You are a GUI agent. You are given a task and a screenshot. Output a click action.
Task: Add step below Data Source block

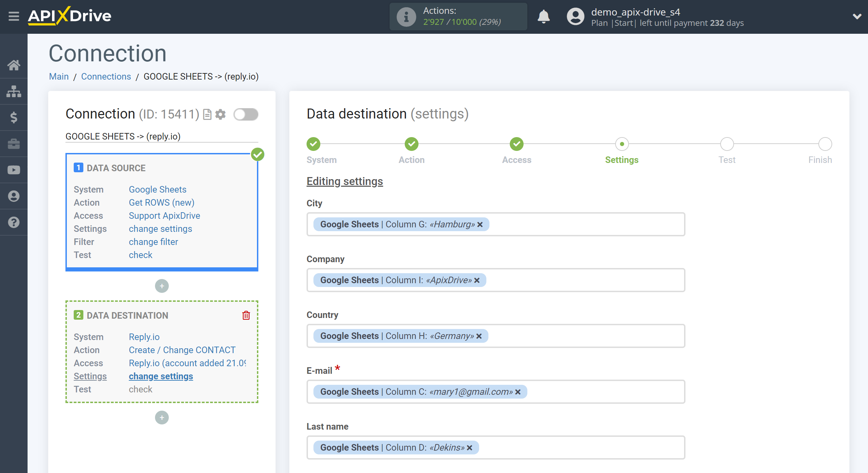[x=162, y=286]
